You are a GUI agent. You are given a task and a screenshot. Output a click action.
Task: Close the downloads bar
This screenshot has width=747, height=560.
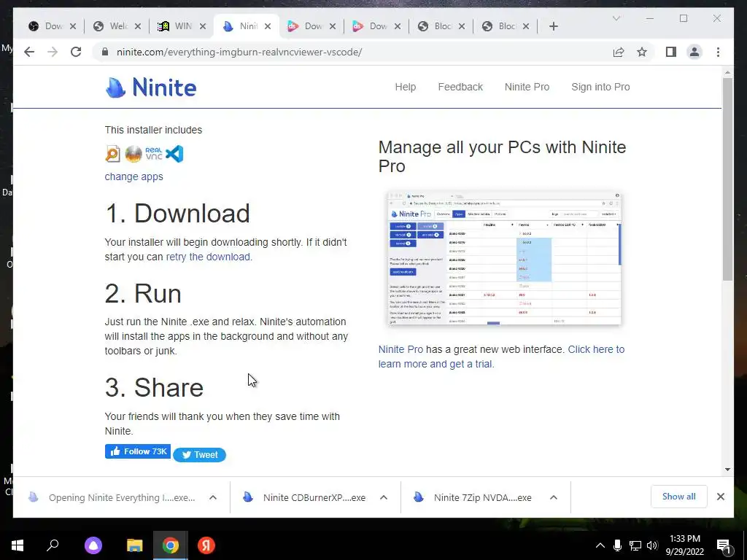(721, 497)
